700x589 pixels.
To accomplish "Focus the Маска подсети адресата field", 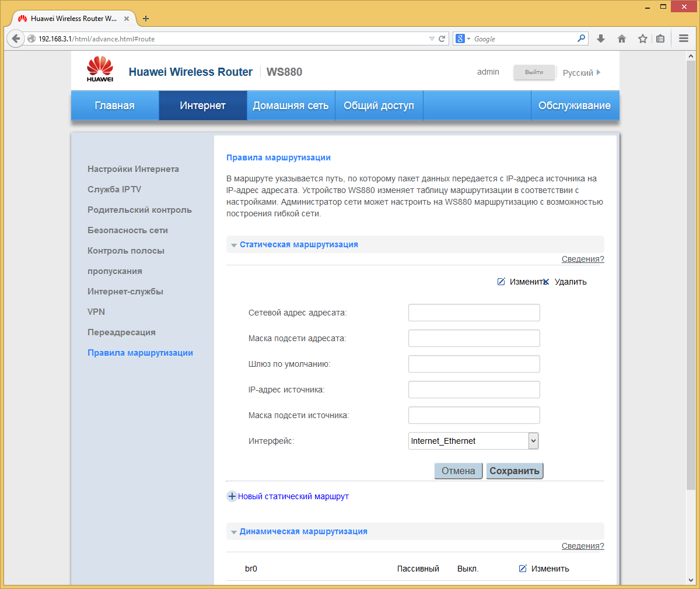I will 474,338.
